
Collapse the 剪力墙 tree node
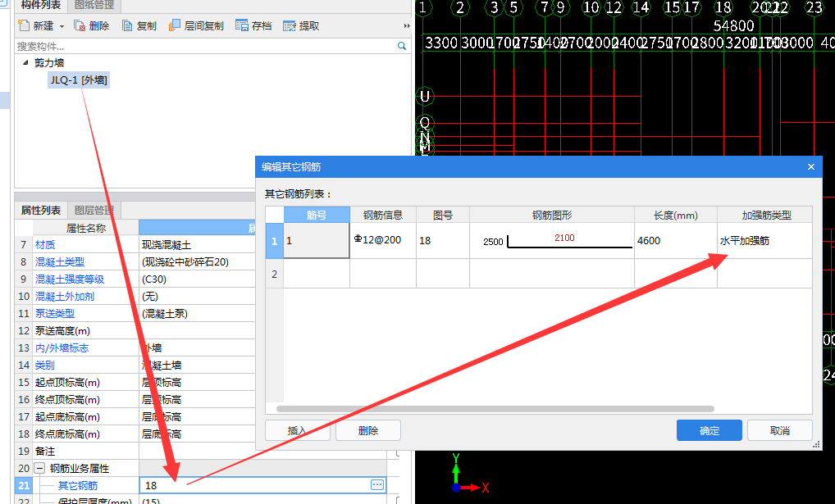point(25,63)
